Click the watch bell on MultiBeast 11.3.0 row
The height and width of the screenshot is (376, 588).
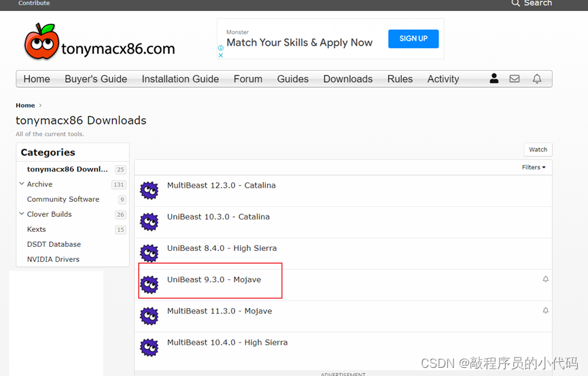click(x=546, y=310)
